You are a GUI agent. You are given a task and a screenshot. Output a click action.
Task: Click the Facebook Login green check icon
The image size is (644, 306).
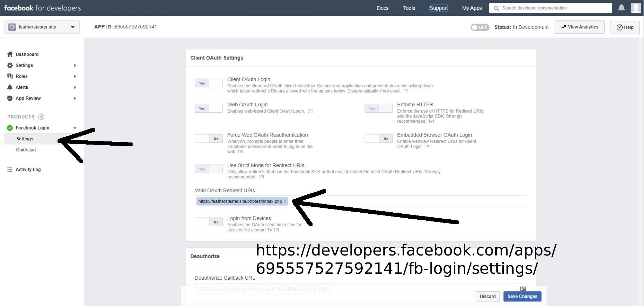[10, 128]
